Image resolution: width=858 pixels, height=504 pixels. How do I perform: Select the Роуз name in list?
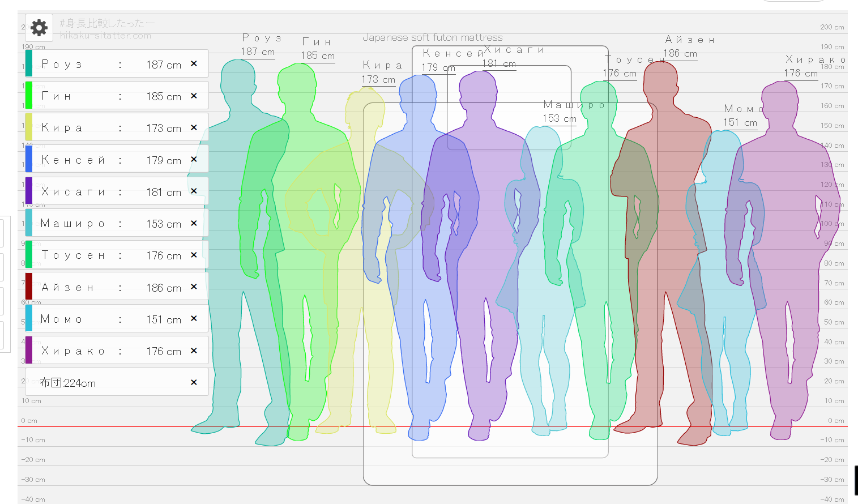coord(62,65)
